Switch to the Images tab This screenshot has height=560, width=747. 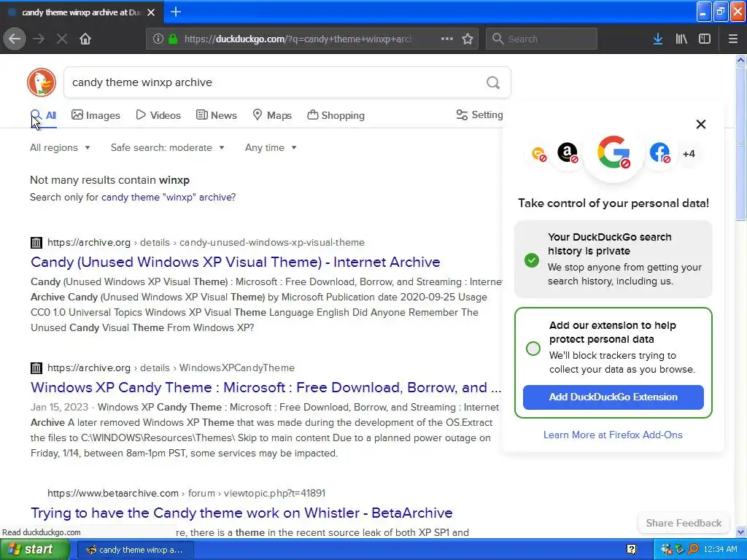(x=96, y=115)
